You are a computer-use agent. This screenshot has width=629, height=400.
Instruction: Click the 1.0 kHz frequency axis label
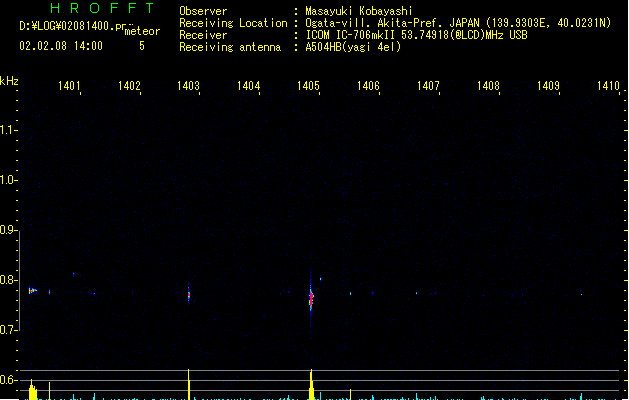pyautogui.click(x=8, y=180)
